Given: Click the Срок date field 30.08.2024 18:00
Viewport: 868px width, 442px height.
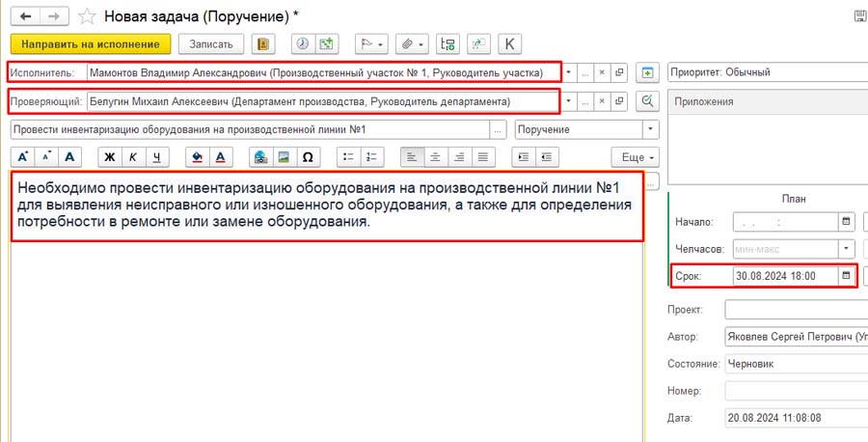Looking at the screenshot, I should 786,275.
